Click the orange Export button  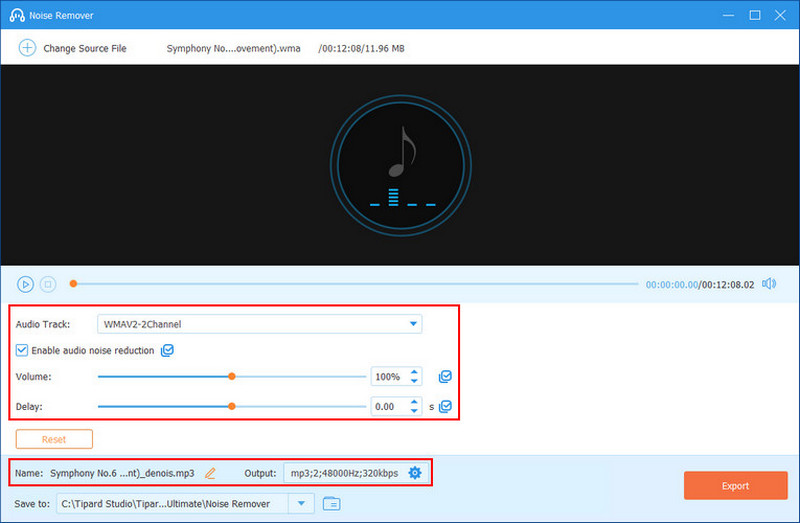tap(735, 486)
